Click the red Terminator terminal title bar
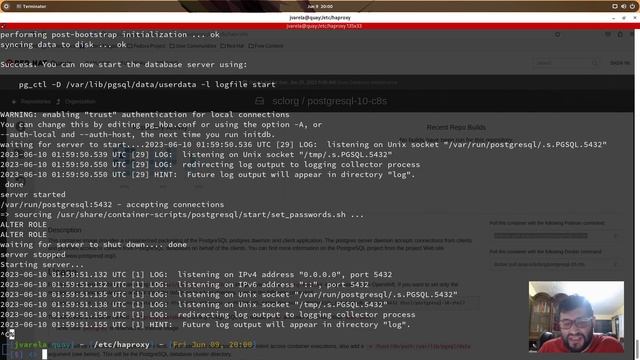The width and height of the screenshot is (640, 360). point(320,26)
